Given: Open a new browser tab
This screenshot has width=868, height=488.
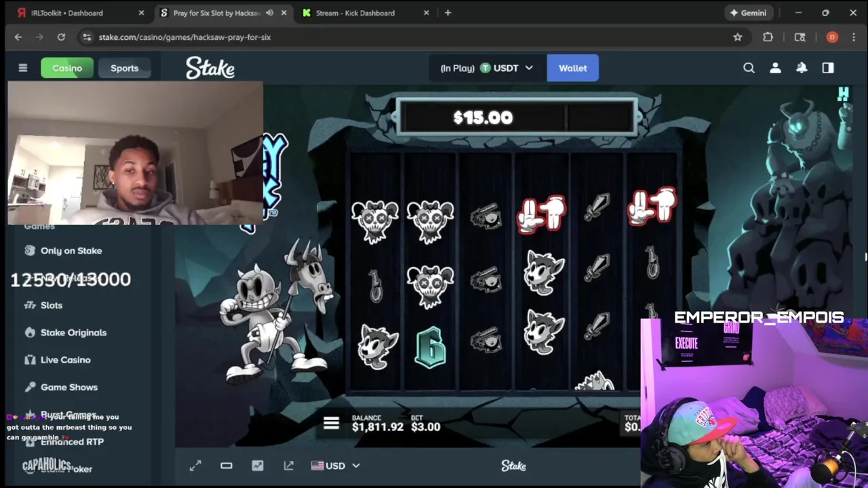Looking at the screenshot, I should 448,13.
